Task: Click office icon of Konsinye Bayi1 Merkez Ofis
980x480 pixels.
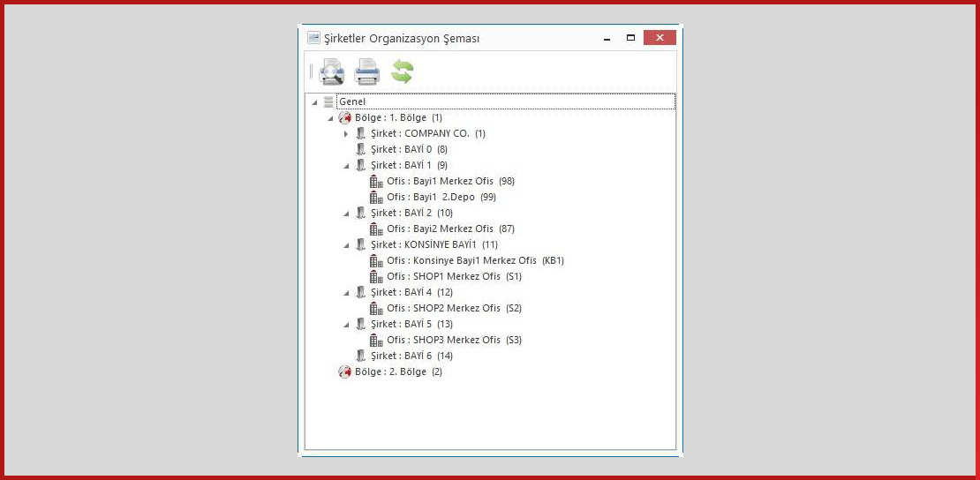Action: 376,260
